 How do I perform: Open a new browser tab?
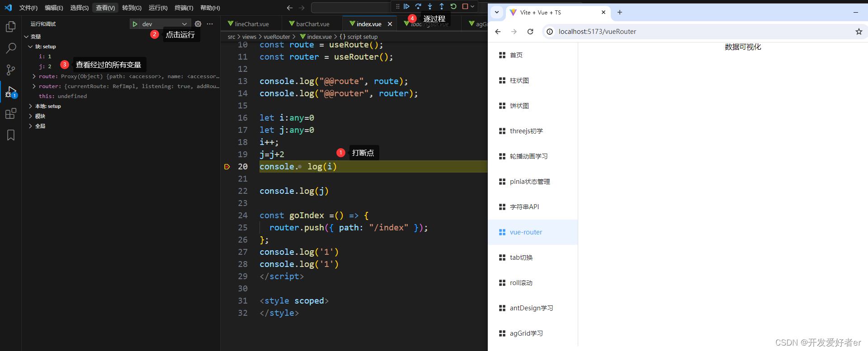(620, 12)
